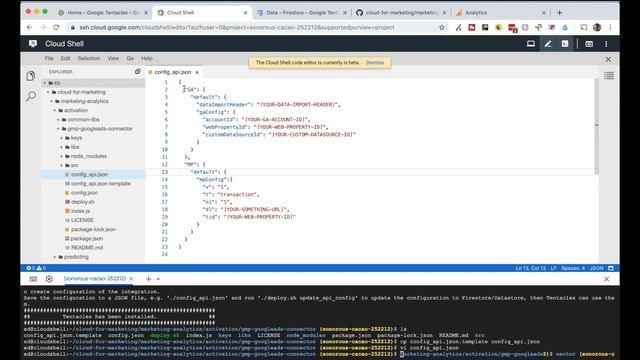Click the browser address bar URL

pos(237,27)
